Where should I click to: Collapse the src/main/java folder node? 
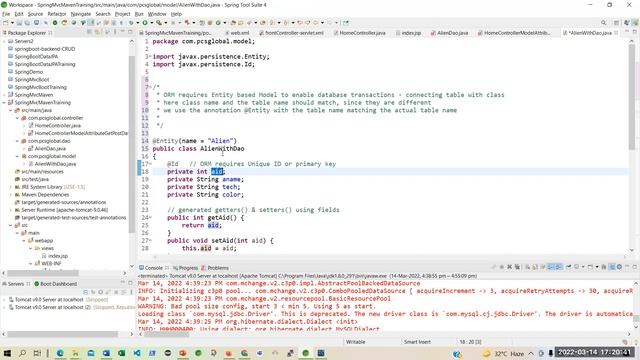11,110
